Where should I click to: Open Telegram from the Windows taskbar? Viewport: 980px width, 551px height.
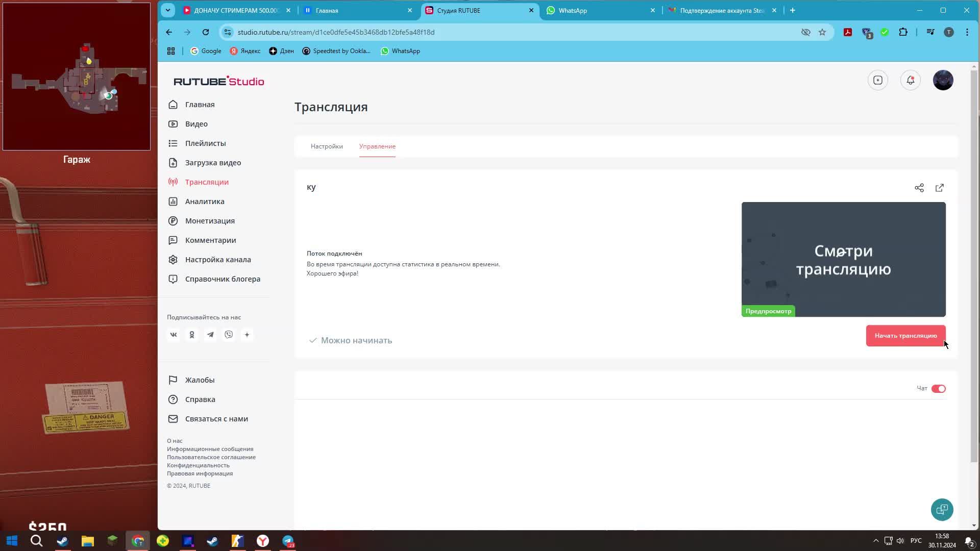288,541
